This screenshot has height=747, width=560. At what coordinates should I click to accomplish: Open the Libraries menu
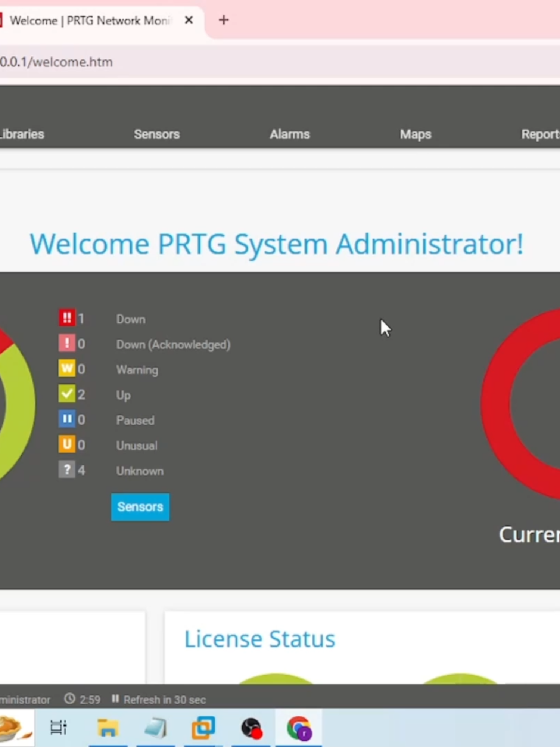22,134
